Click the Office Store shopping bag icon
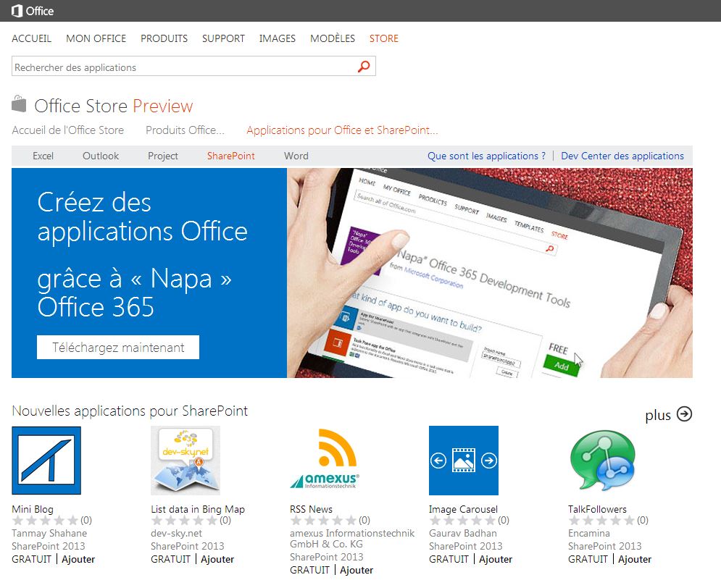Image resolution: width=721 pixels, height=588 pixels. (19, 105)
